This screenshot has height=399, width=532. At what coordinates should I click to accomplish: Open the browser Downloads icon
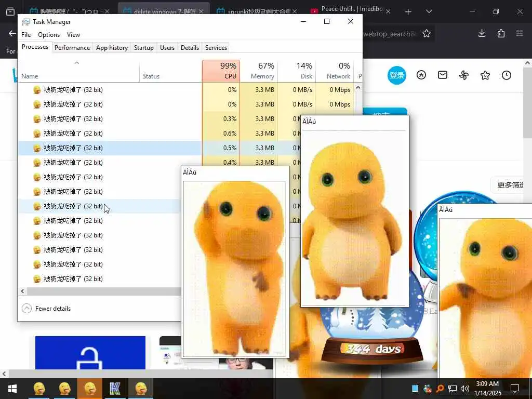(482, 33)
